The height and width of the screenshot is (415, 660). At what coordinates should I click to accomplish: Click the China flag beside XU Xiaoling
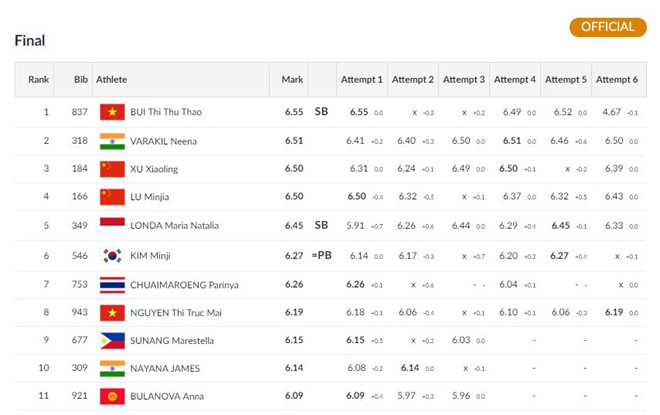click(112, 169)
